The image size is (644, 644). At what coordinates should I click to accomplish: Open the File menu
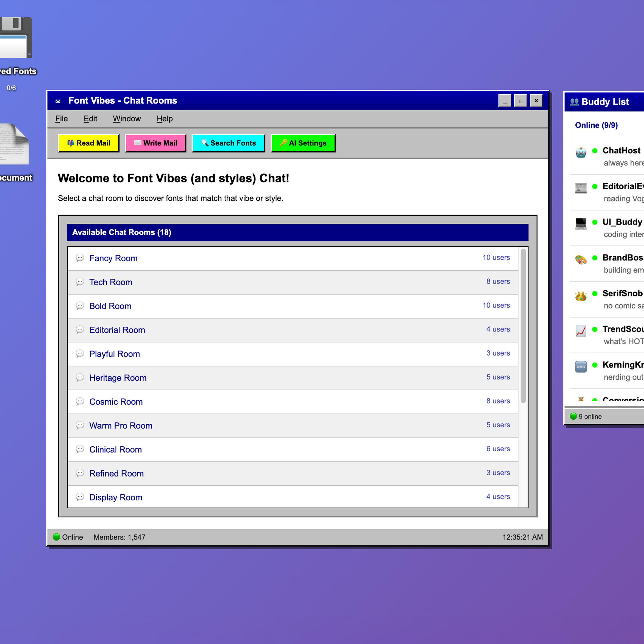coord(61,119)
